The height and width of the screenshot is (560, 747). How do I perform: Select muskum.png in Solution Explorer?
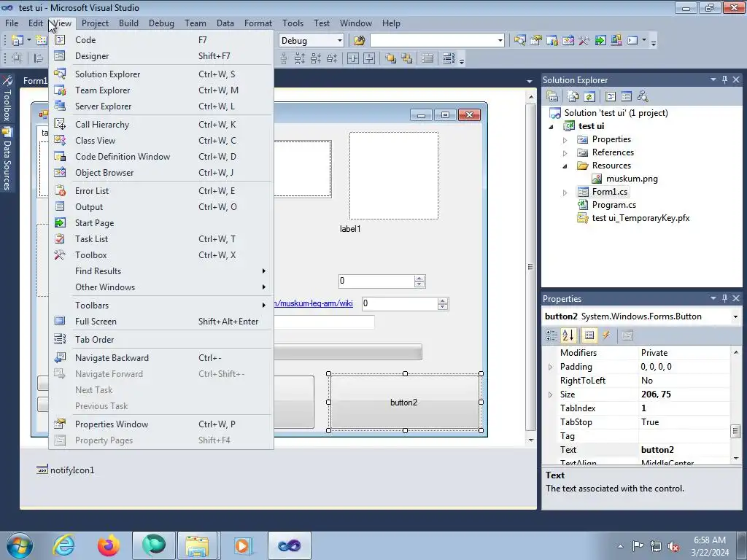[632, 179]
